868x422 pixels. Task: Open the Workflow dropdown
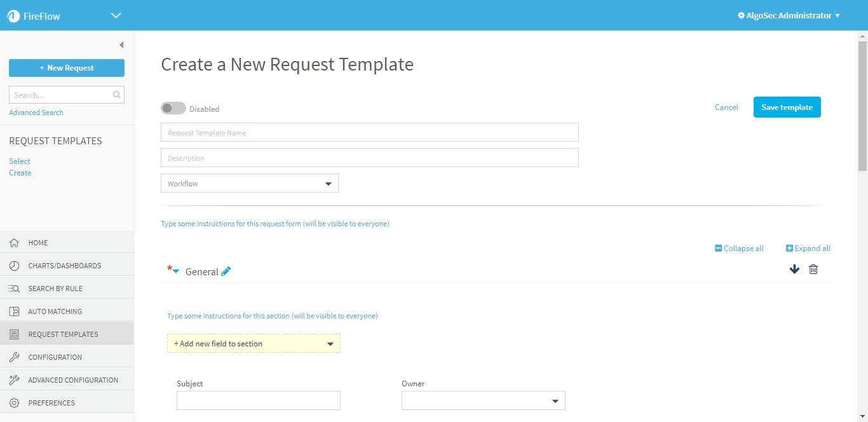click(250, 184)
